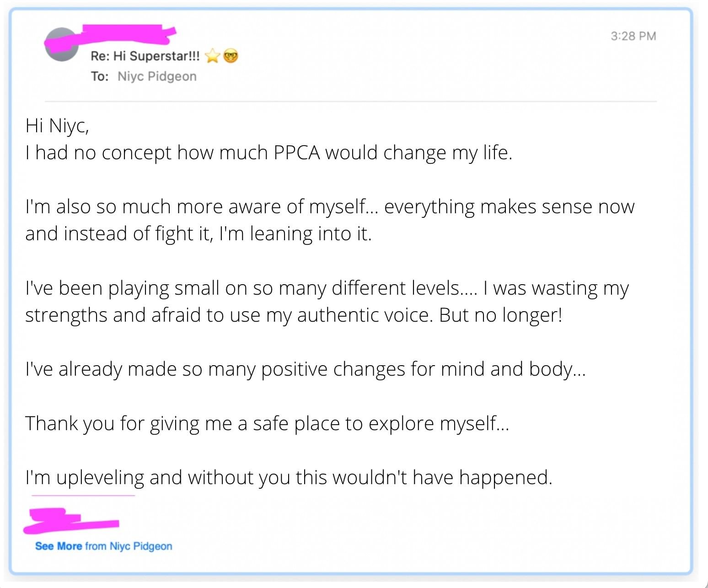Click the "I'm upleveling" closing sentence

[x=289, y=477]
